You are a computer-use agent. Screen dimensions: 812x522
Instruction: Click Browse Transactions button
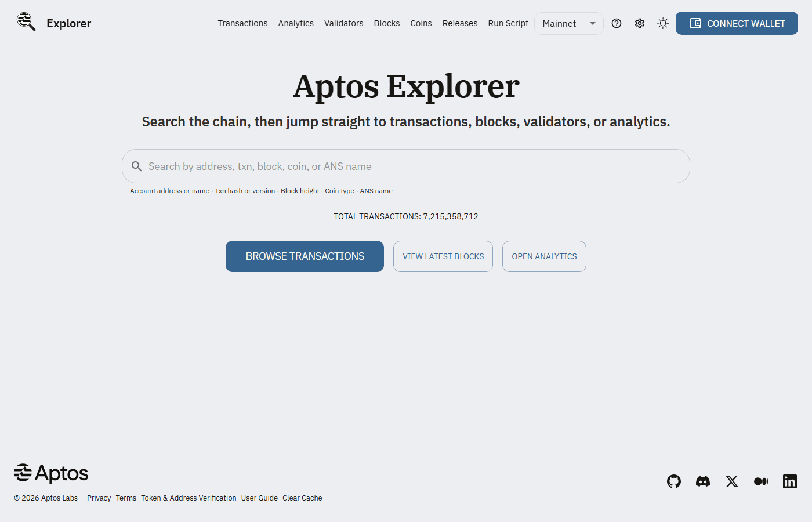click(x=304, y=256)
